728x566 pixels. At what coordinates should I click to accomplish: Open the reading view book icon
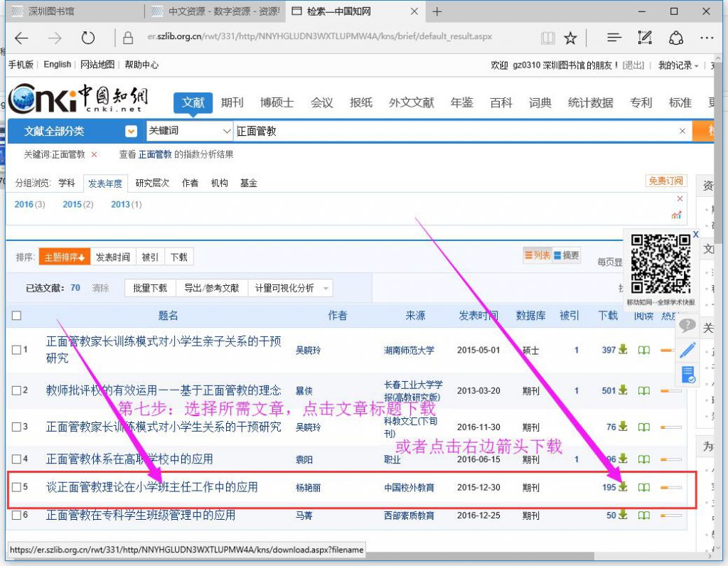pyautogui.click(x=547, y=38)
